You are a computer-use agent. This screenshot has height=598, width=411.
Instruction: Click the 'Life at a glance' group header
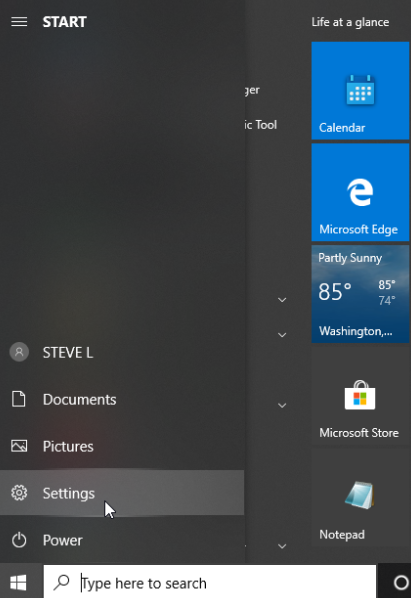click(x=350, y=22)
